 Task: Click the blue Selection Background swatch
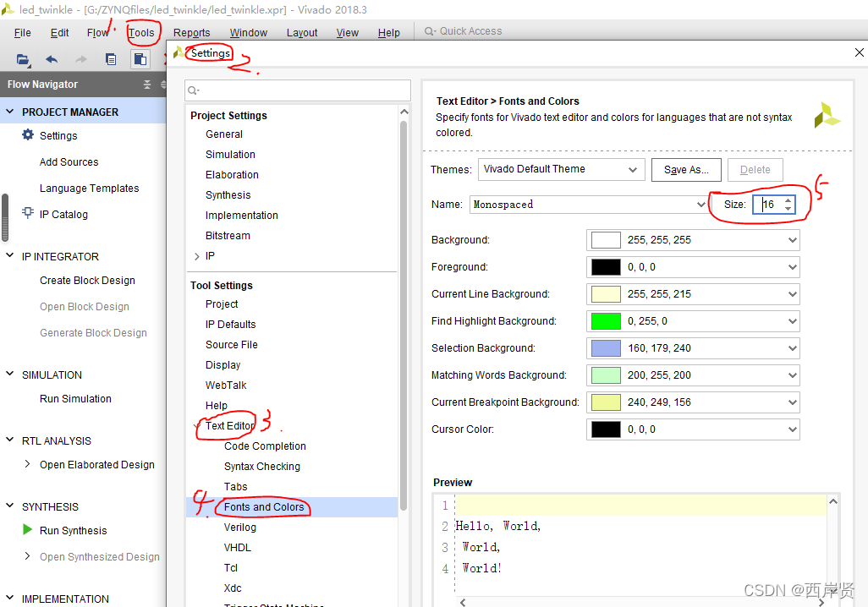click(x=606, y=348)
